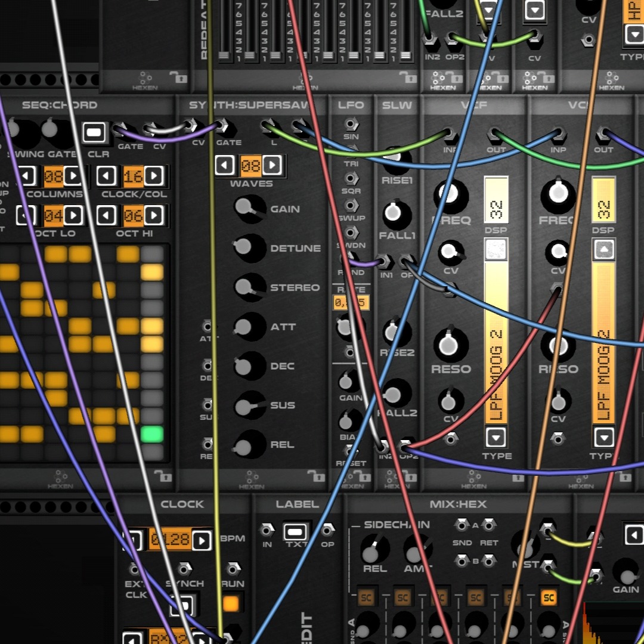
Task: Click the SLW OP2 jack
Action: coord(405,445)
